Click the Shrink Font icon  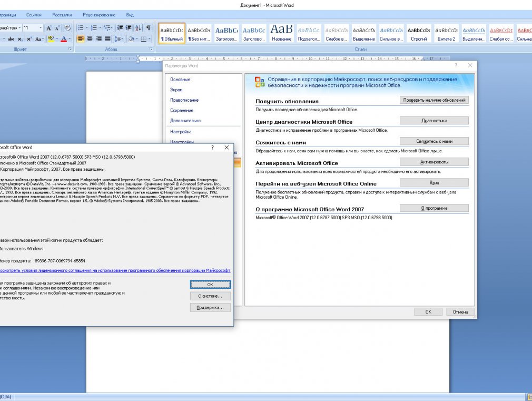(x=57, y=28)
